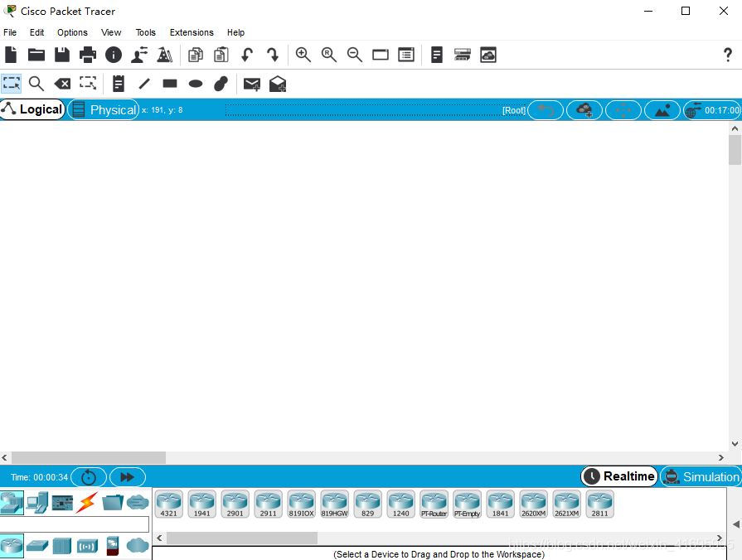Click the Copy toolbar icon
Screen dimensions: 742x560
click(x=196, y=55)
